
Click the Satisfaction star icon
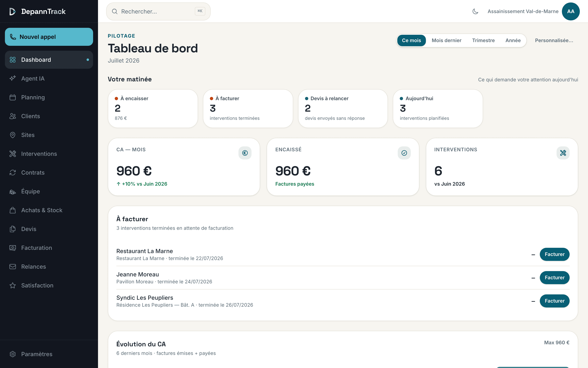pos(13,285)
